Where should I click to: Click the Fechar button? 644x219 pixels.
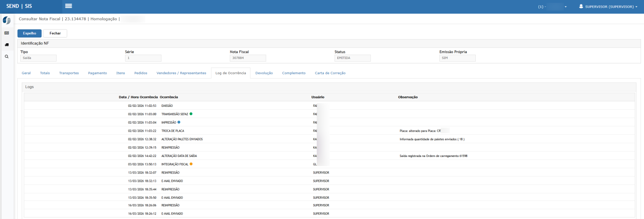point(55,33)
